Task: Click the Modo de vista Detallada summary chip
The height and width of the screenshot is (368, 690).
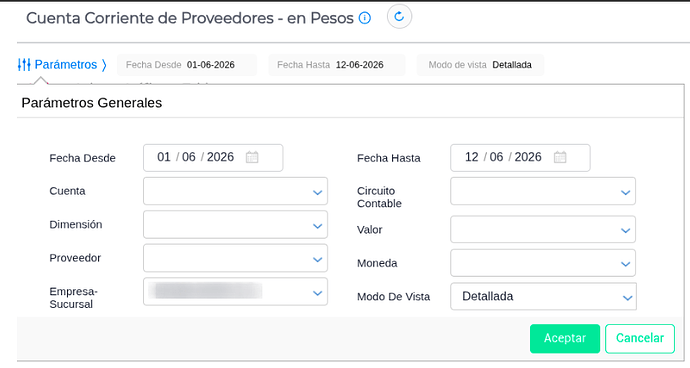Action: coord(480,65)
